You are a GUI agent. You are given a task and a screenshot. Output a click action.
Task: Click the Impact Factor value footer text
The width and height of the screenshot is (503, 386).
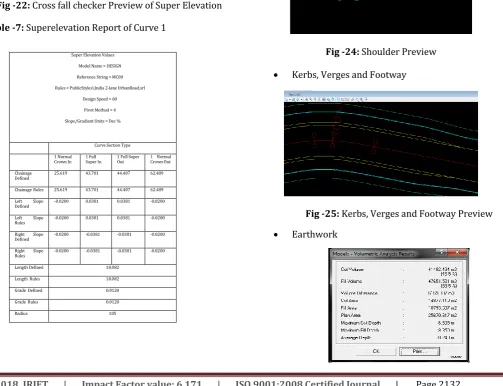[x=142, y=383]
